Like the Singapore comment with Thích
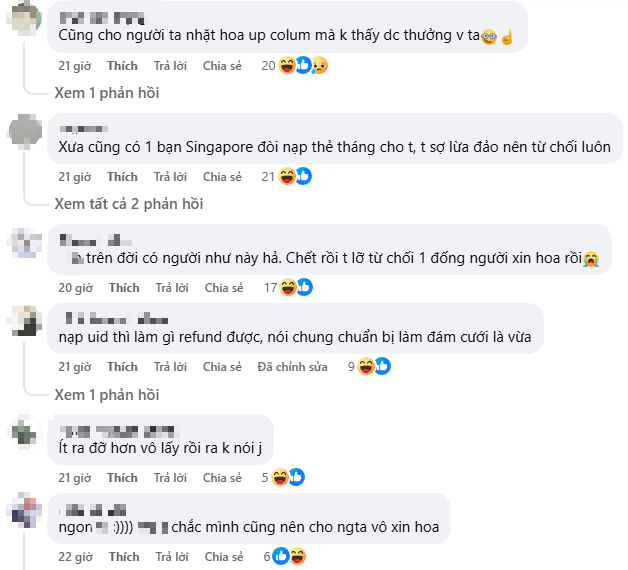This screenshot has height=570, width=628. 122,177
